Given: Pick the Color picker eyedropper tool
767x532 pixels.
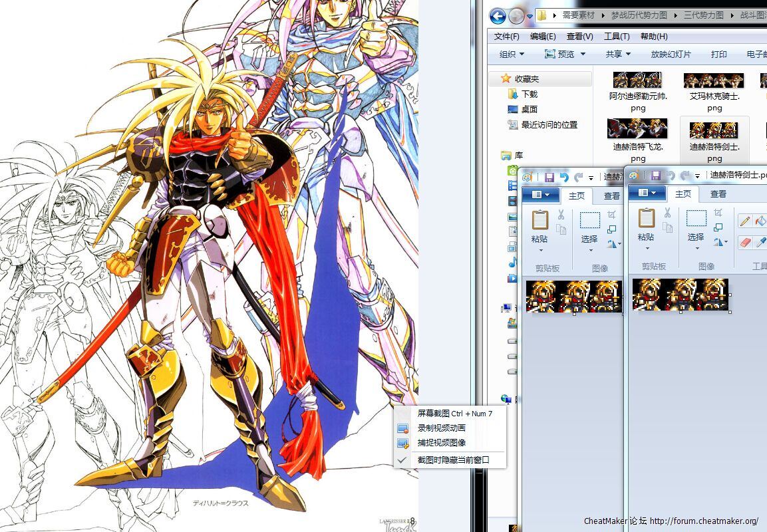Looking at the screenshot, I should coord(761,243).
